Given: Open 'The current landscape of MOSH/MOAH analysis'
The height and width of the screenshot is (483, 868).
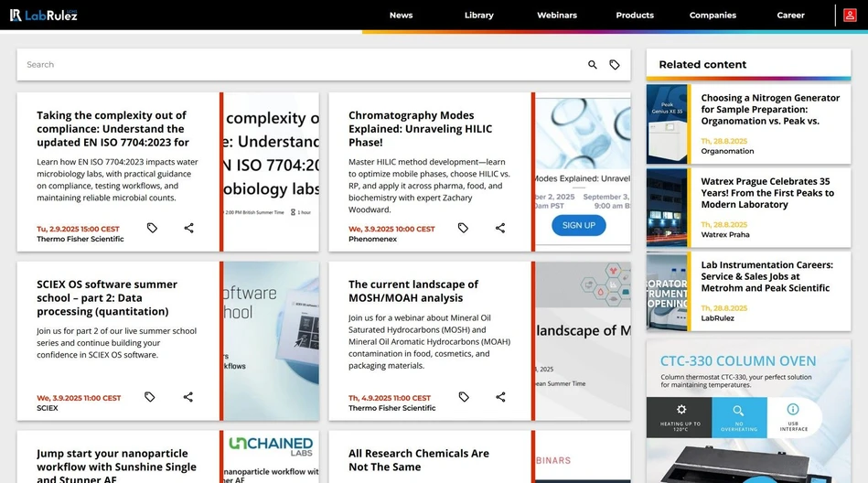Looking at the screenshot, I should click(413, 291).
